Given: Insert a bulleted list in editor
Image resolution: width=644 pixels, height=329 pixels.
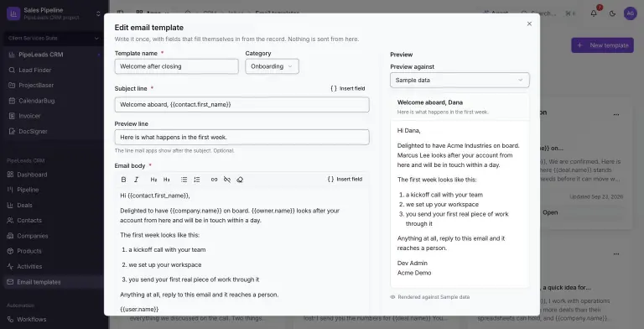Looking at the screenshot, I should click(x=184, y=180).
